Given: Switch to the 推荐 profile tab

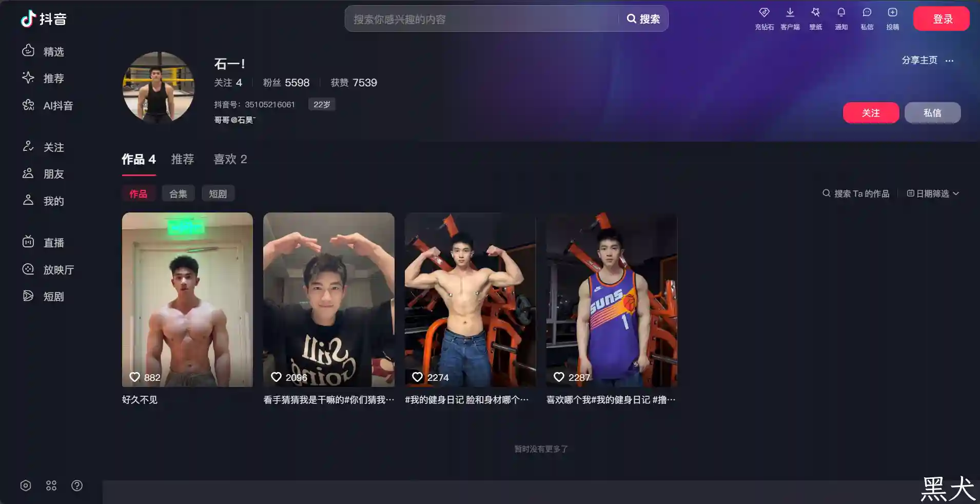Looking at the screenshot, I should coord(182,159).
